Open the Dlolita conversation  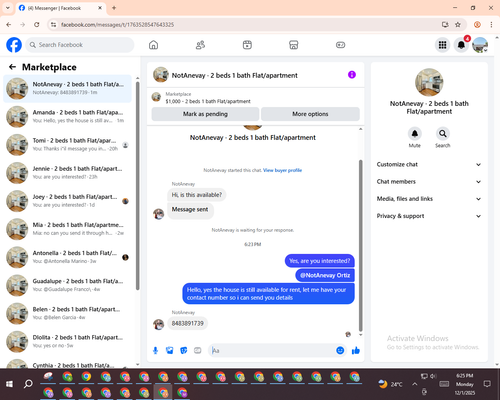coord(67,342)
